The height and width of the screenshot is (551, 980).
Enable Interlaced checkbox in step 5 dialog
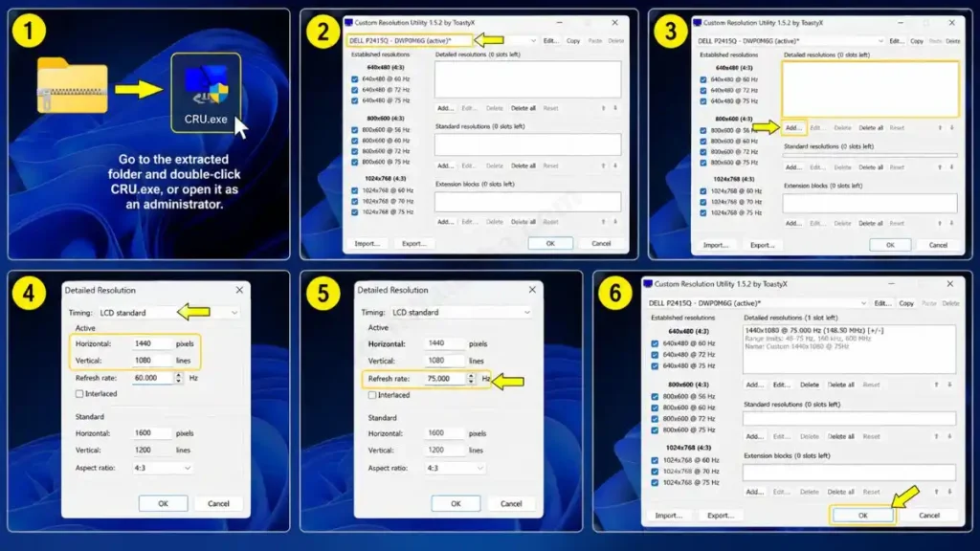[x=372, y=395]
